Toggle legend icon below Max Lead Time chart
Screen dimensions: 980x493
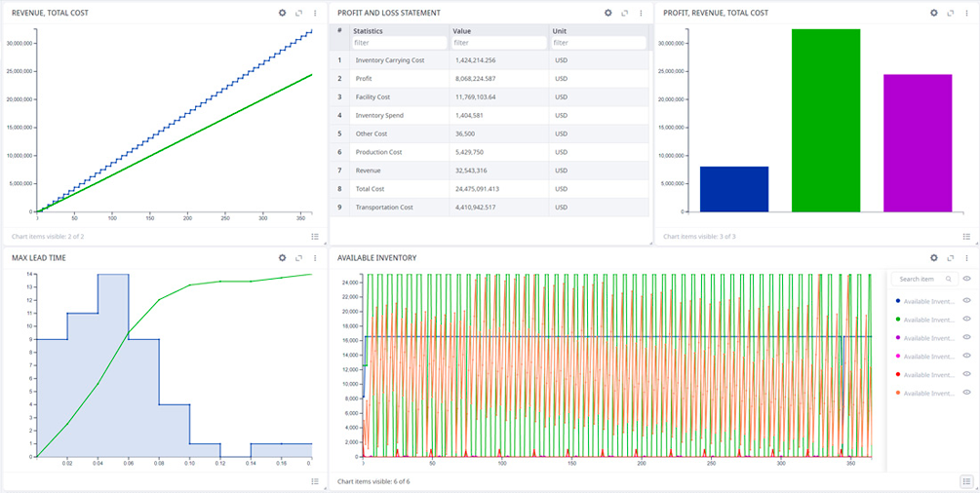[x=314, y=481]
